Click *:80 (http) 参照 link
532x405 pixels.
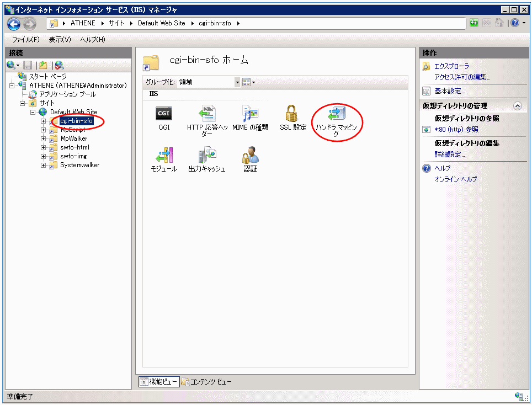456,130
